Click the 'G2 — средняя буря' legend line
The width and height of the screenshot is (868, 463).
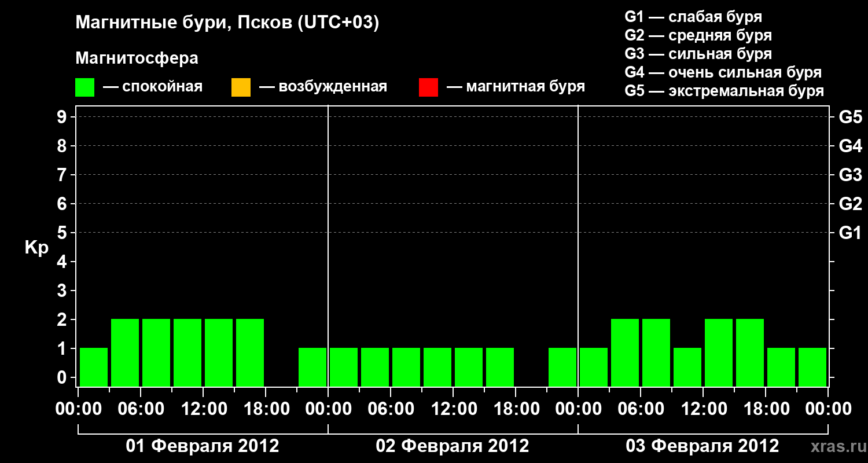click(x=698, y=35)
